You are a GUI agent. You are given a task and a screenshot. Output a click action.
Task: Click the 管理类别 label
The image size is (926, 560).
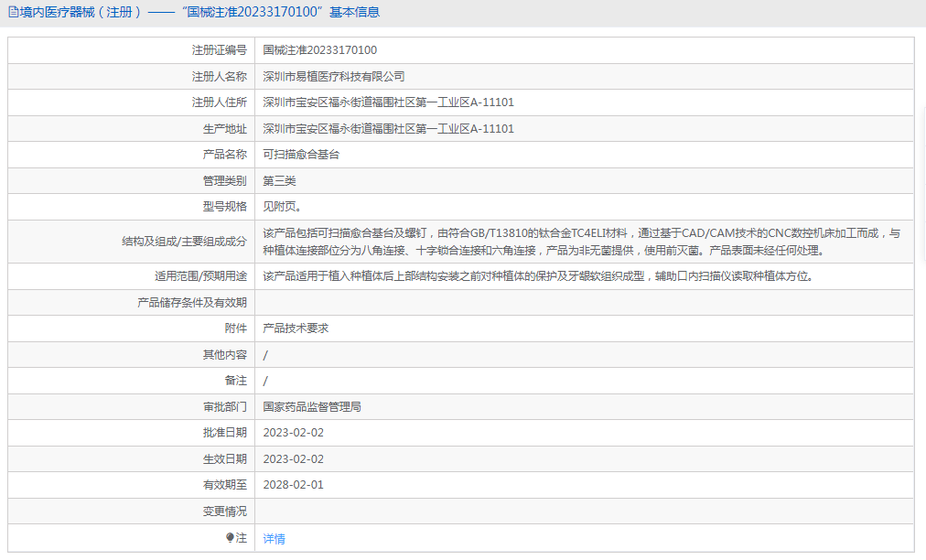click(x=225, y=181)
